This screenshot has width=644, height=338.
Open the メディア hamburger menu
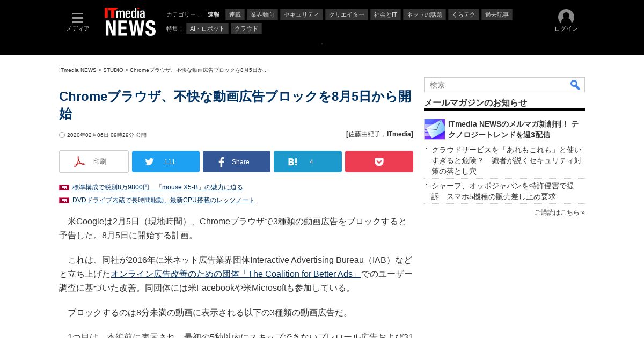[78, 22]
